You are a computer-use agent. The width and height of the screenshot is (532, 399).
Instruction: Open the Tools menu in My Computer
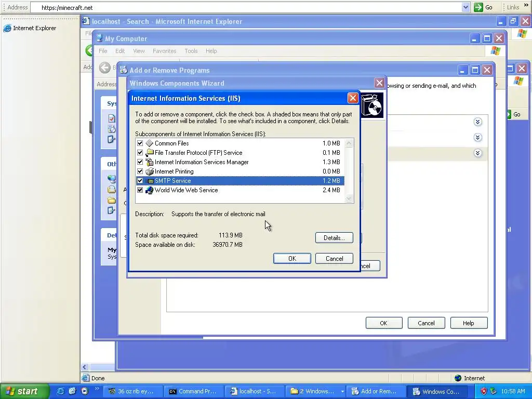(x=191, y=51)
